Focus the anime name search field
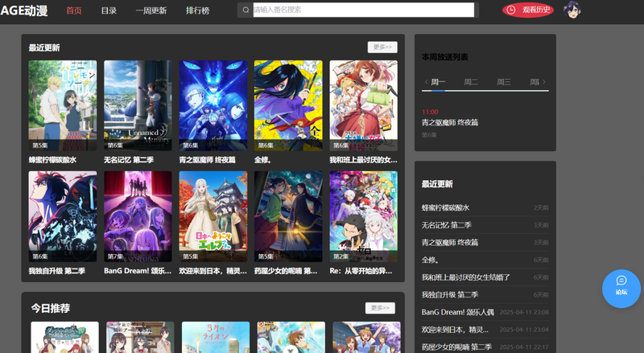644x353 pixels. coord(364,10)
